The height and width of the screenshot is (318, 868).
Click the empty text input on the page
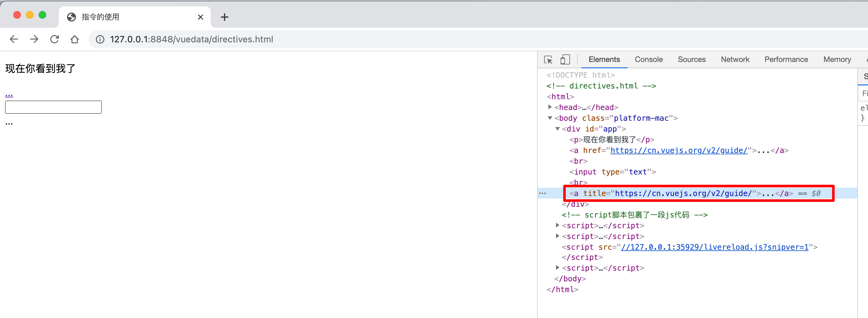click(53, 107)
